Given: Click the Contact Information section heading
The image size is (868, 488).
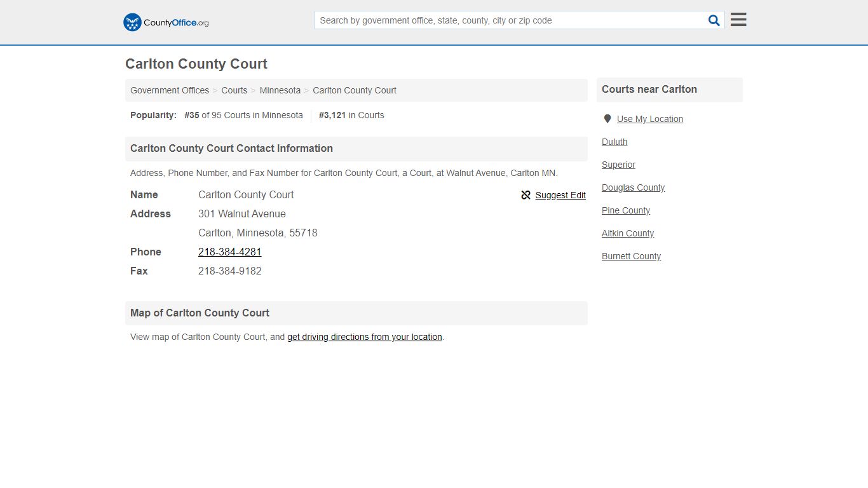Looking at the screenshot, I should (x=231, y=148).
